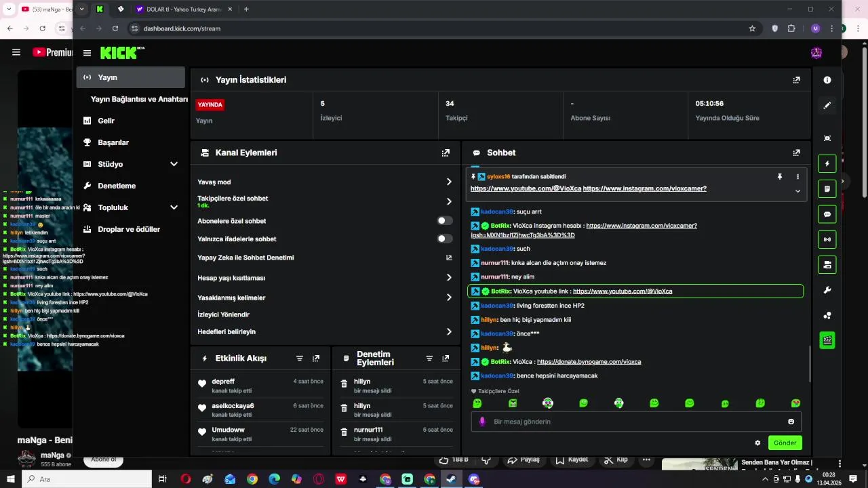Open the info icon in right toolbar
868x488 pixels.
pos(827,80)
